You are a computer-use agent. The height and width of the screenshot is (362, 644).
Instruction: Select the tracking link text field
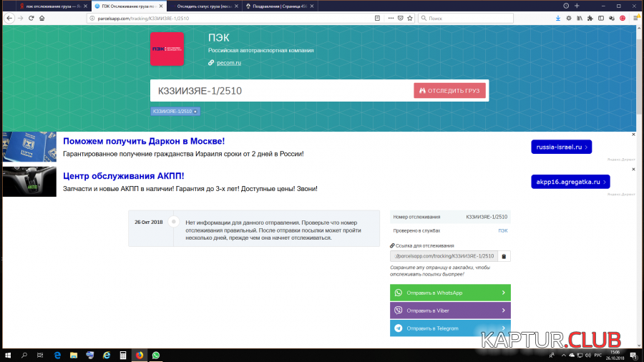click(444, 256)
